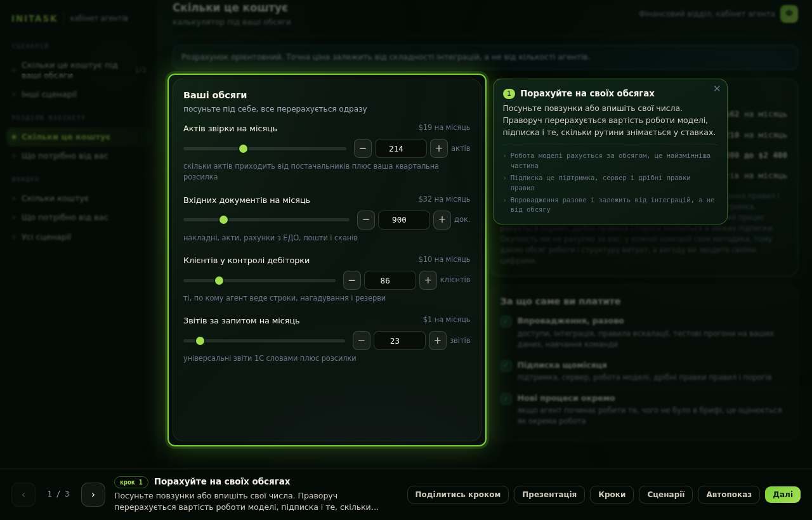Click the $1 на місяць price label
The width and height of the screenshot is (812, 520).
pos(447,320)
